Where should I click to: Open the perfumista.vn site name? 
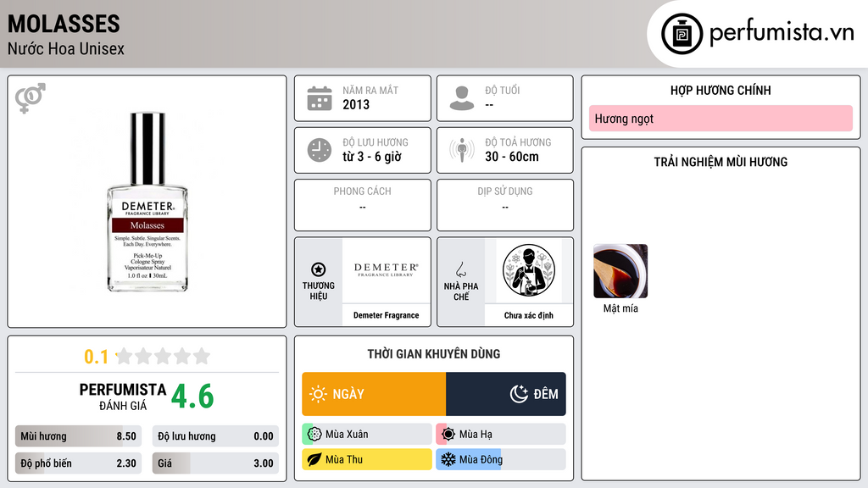tap(782, 33)
